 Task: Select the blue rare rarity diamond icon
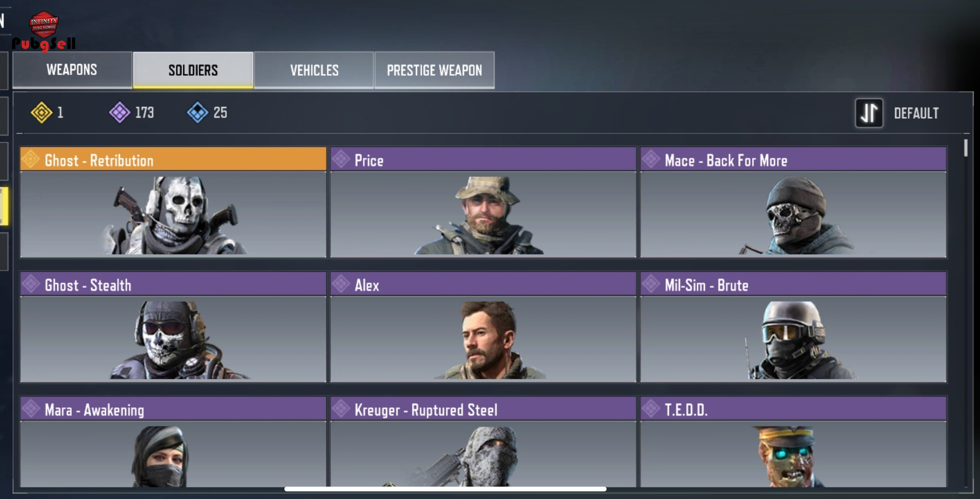(x=198, y=112)
